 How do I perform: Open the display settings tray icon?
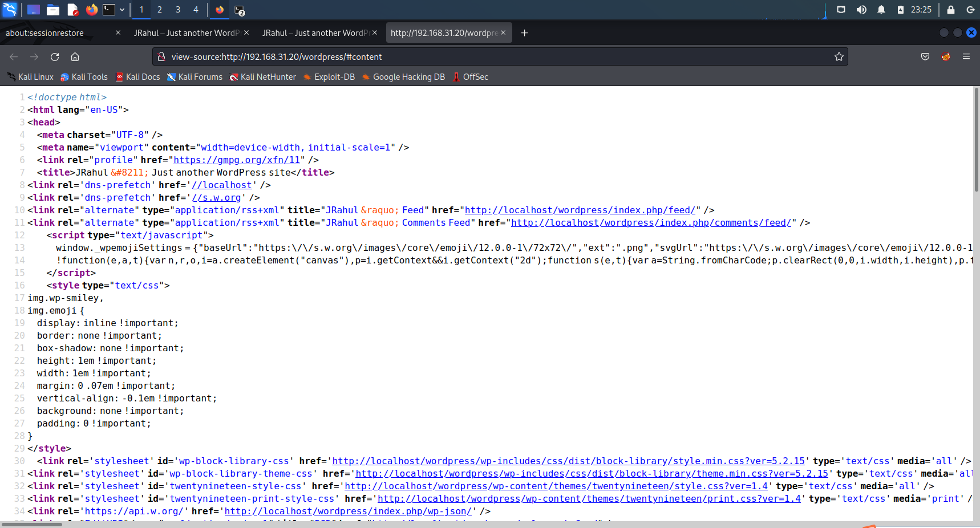click(x=841, y=10)
